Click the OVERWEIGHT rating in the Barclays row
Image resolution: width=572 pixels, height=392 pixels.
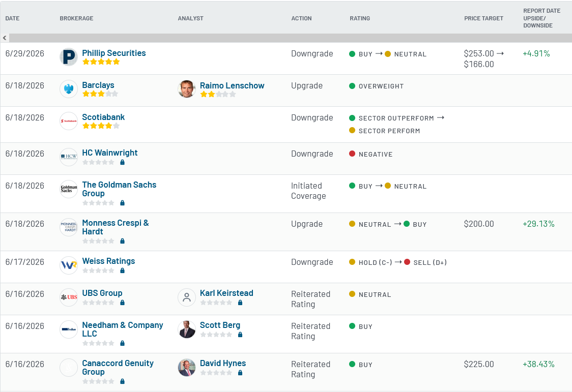coord(377,86)
